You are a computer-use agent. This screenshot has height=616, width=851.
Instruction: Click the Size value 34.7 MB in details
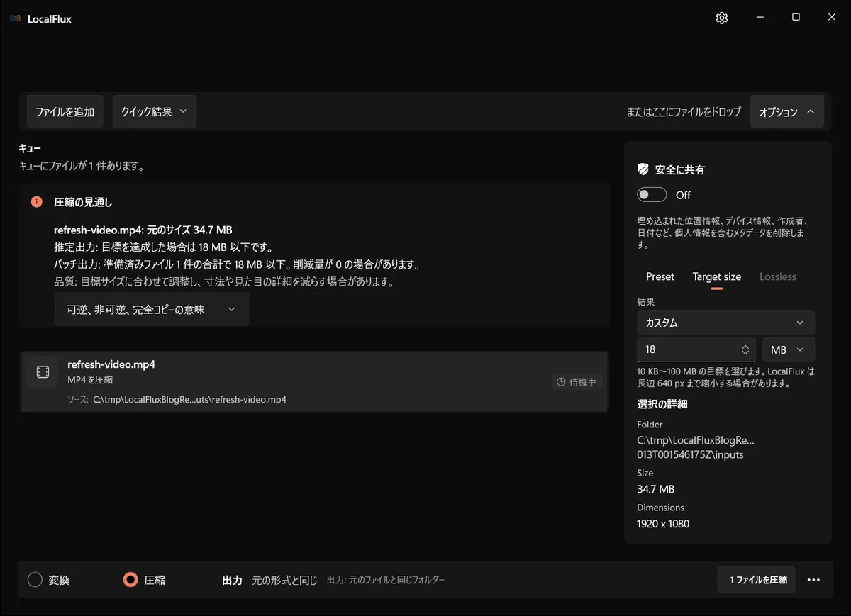pyautogui.click(x=656, y=489)
